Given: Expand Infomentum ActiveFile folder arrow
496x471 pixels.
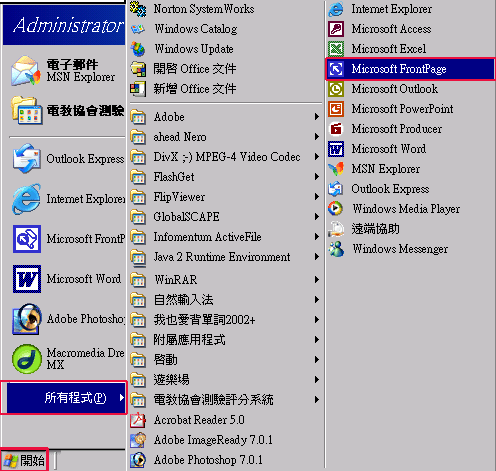Looking at the screenshot, I should 317,237.
